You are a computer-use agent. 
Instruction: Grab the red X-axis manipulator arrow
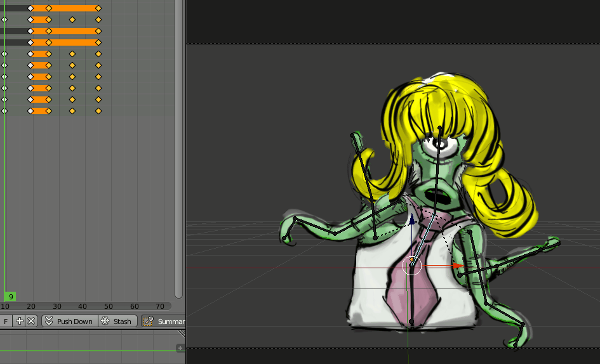(x=458, y=266)
